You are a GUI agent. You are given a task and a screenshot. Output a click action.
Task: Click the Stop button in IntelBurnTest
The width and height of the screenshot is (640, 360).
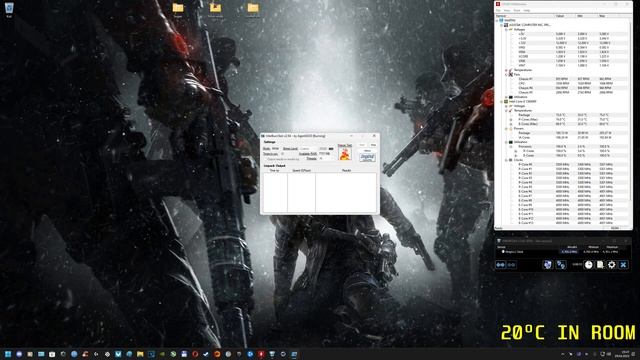[x=373, y=145]
